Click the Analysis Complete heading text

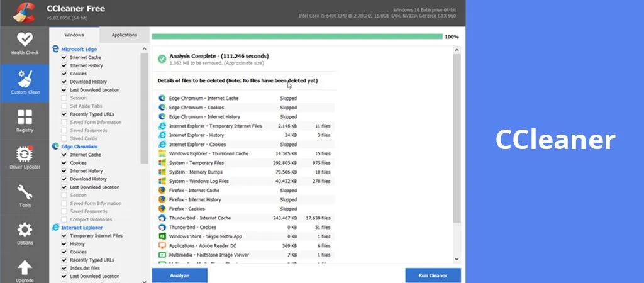coord(219,56)
